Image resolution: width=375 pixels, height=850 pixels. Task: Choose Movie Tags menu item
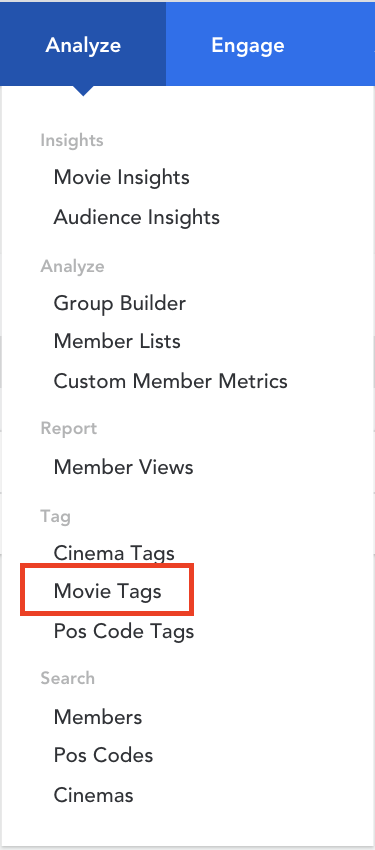click(x=107, y=591)
